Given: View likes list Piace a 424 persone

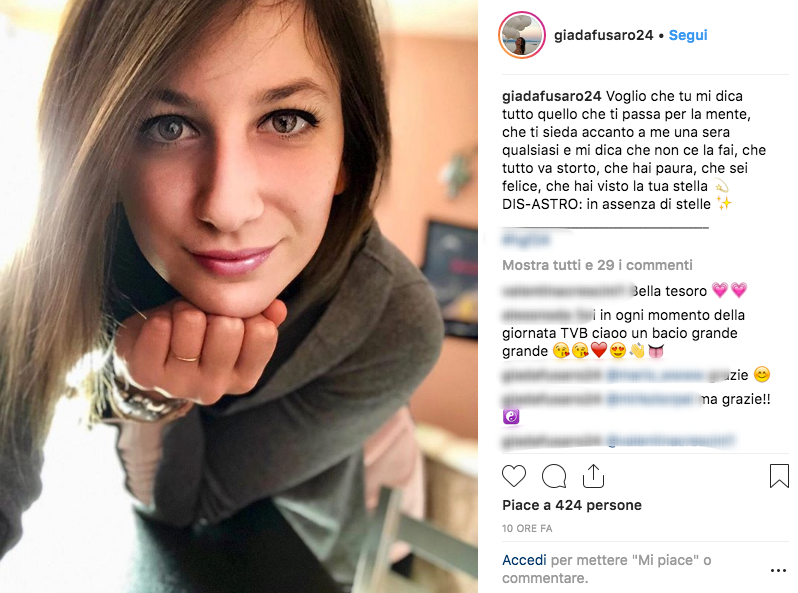Looking at the screenshot, I should pos(572,505).
